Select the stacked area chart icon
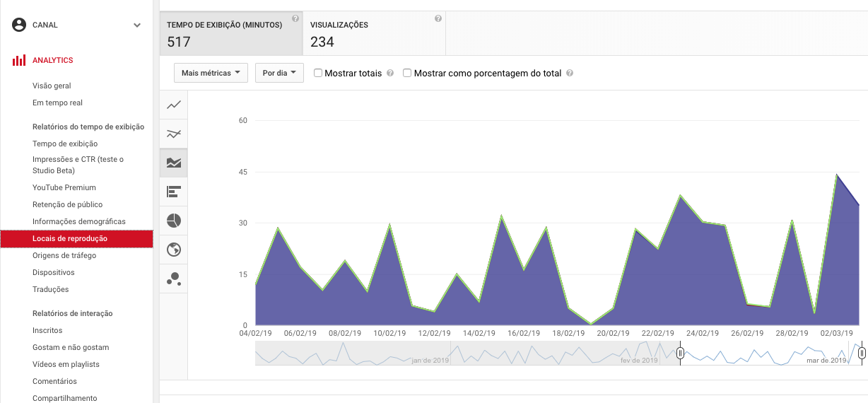 click(174, 163)
